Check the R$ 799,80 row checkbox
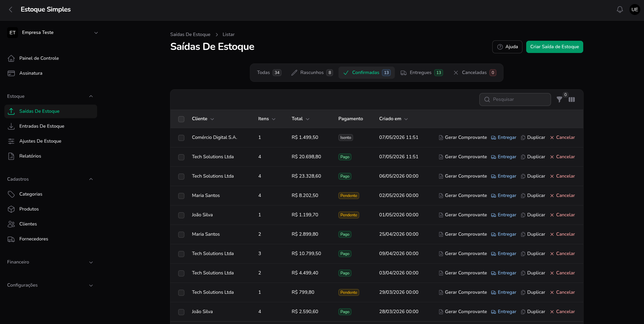Image resolution: width=644 pixels, height=324 pixels. (181, 293)
